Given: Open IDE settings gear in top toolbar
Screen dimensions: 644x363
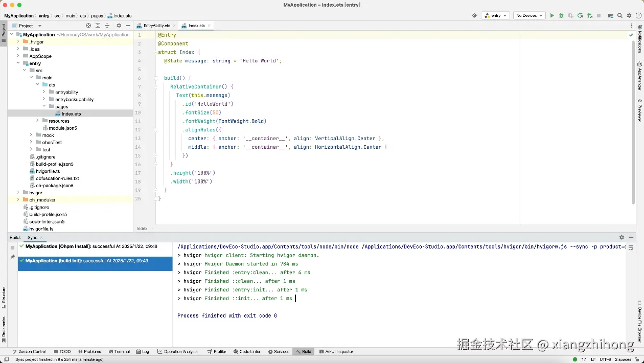Looking at the screenshot, I should pyautogui.click(x=629, y=16).
